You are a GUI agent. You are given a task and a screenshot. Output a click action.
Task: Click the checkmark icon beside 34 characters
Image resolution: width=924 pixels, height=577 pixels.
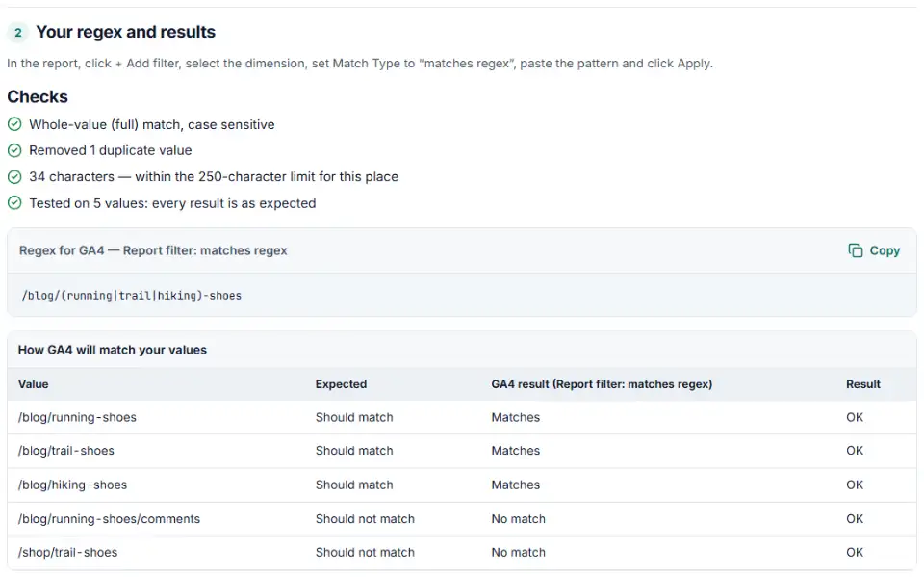tap(14, 177)
